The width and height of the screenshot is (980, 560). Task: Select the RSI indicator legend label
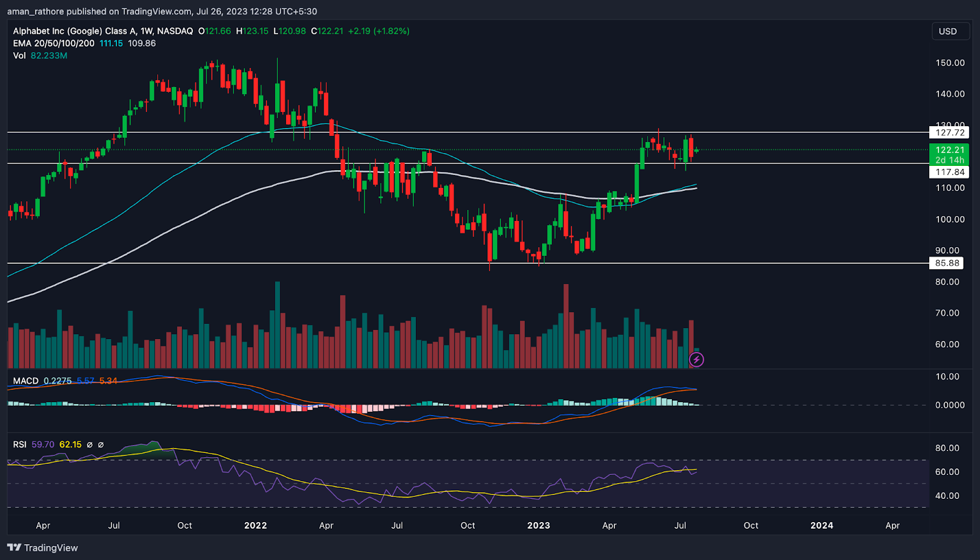tap(20, 444)
